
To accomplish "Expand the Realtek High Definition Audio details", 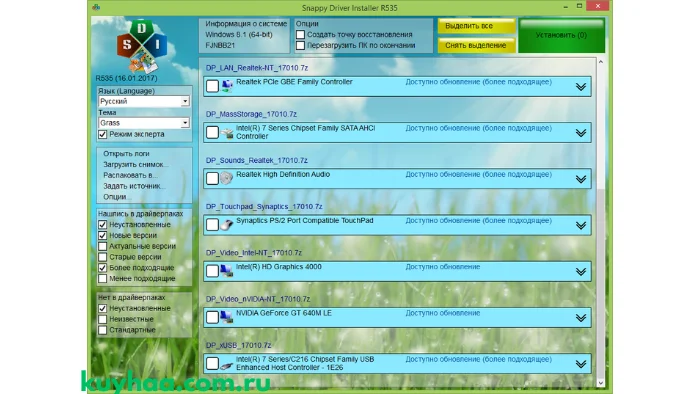I will (581, 179).
